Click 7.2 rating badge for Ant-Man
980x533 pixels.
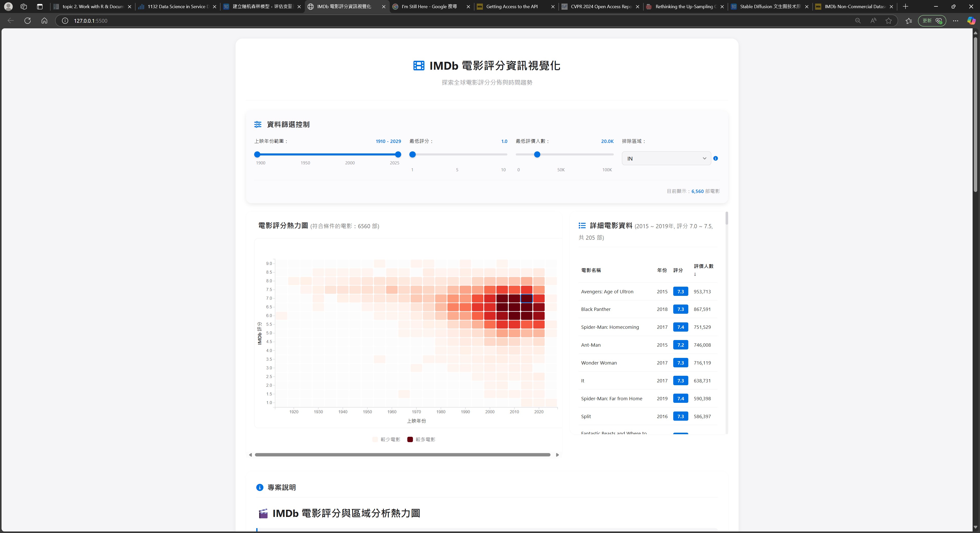coord(680,345)
